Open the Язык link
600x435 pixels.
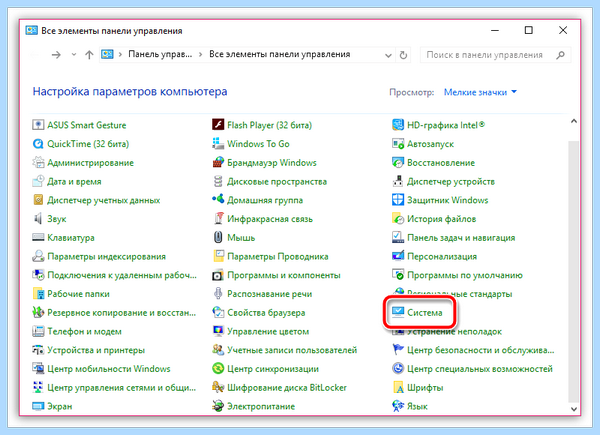click(x=417, y=406)
